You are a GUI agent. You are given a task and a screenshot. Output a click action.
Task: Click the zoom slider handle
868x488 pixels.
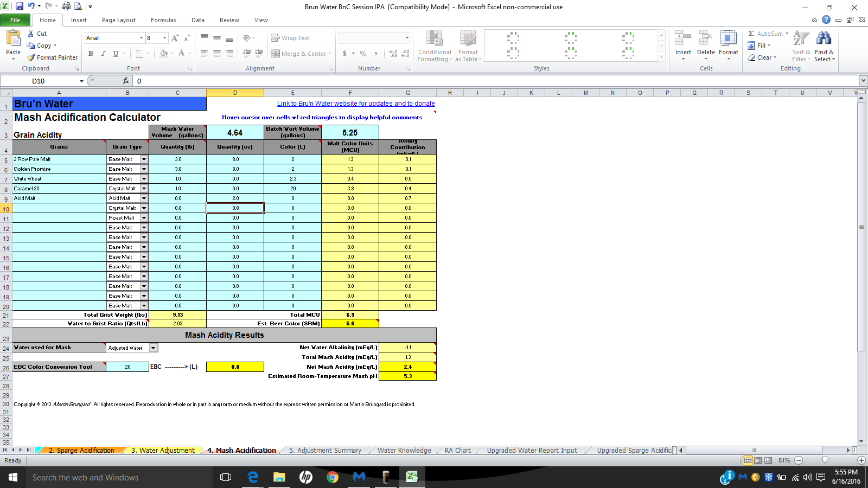click(x=825, y=460)
